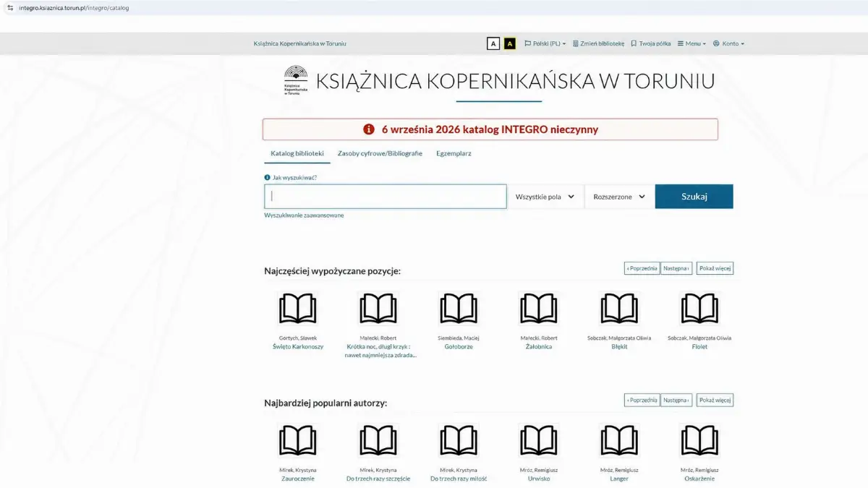Viewport: 868px width, 488px height.
Task: Click book icon above Święto Karkonoszy
Action: (298, 309)
